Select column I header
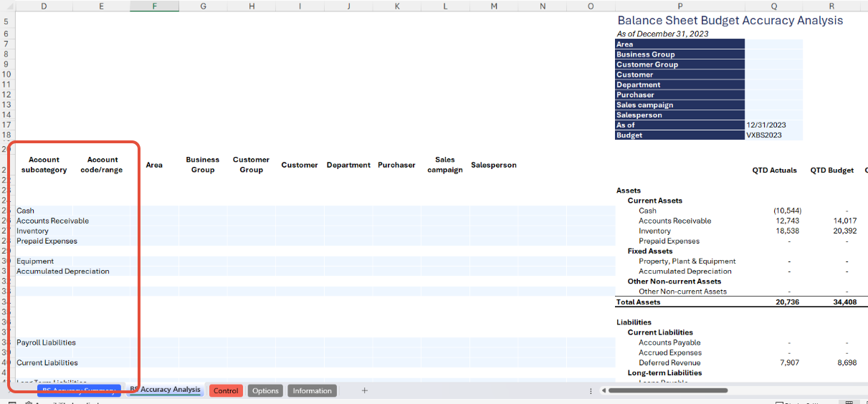868x404 pixels. pos(300,6)
